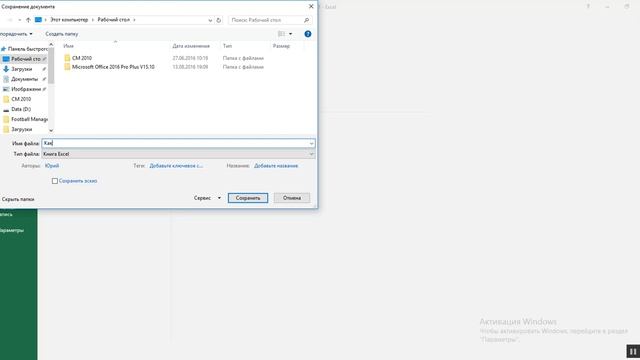Click chevron after Этот компьютер in path
This screenshot has width=640, height=360.
click(x=93, y=20)
